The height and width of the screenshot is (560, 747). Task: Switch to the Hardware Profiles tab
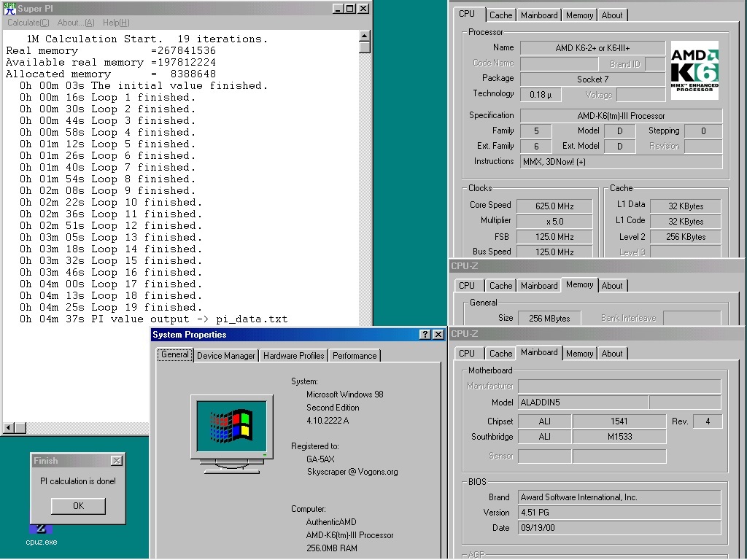coord(293,356)
